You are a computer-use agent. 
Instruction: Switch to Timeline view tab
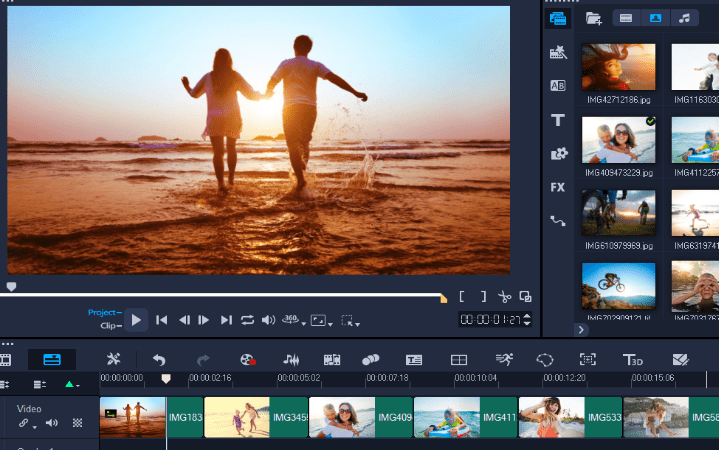coord(52,359)
